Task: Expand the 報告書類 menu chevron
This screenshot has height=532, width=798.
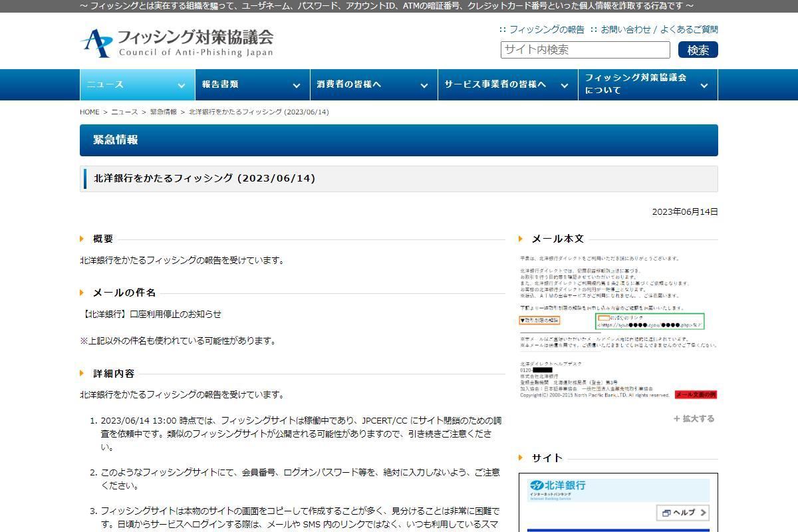Action: click(296, 85)
